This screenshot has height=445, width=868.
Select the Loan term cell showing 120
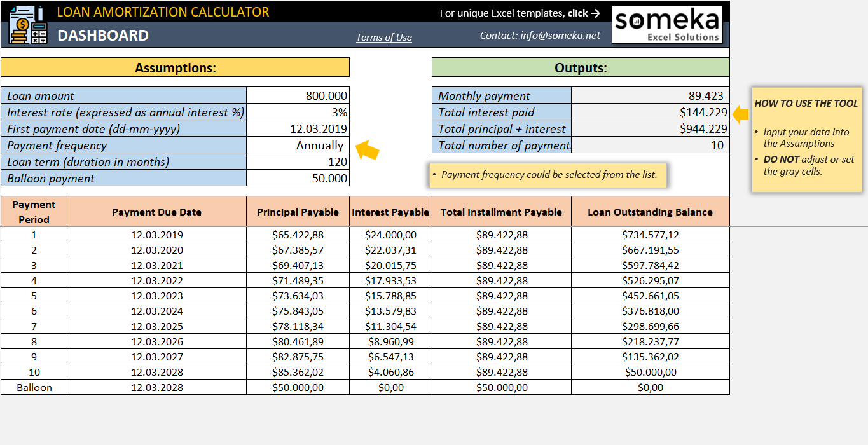click(298, 161)
